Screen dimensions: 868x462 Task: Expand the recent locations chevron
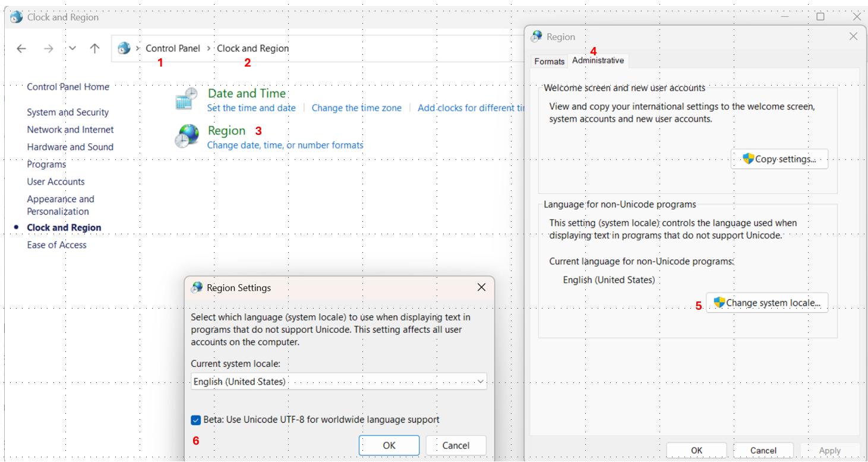[x=72, y=49]
